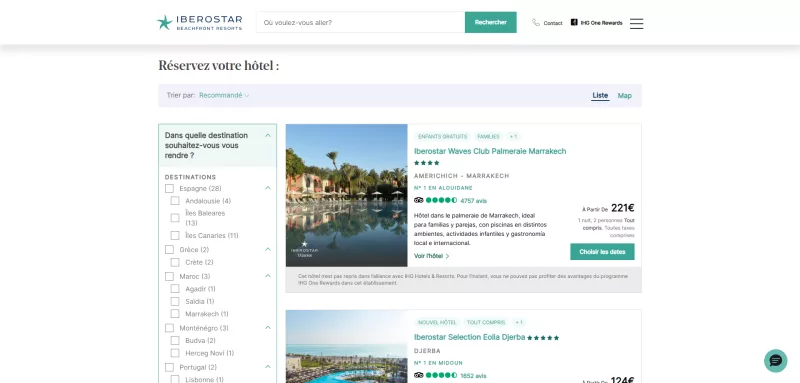
Task: Click Tripadvisor owl icon for Eolia Djerba
Action: (x=419, y=375)
